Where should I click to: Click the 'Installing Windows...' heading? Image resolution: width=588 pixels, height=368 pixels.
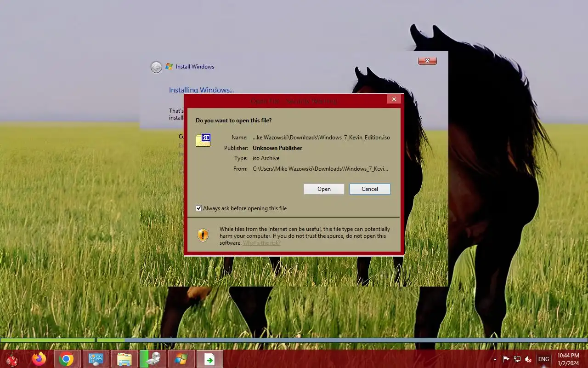201,90
